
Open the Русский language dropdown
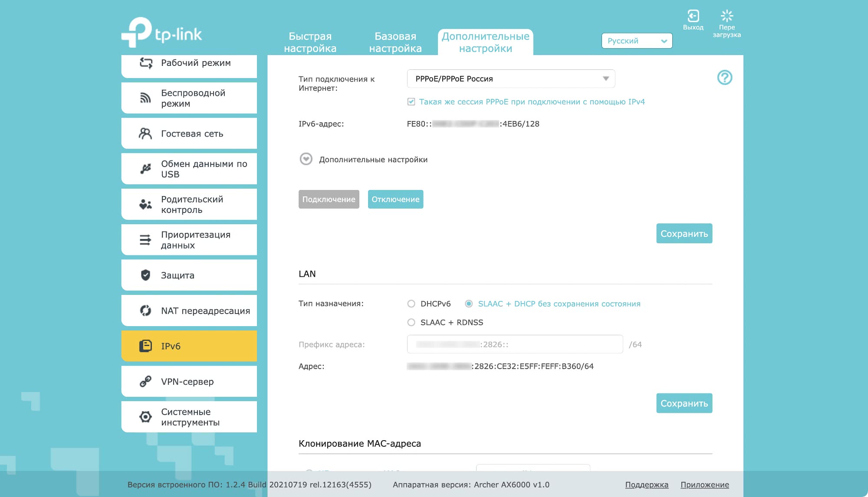click(x=637, y=41)
